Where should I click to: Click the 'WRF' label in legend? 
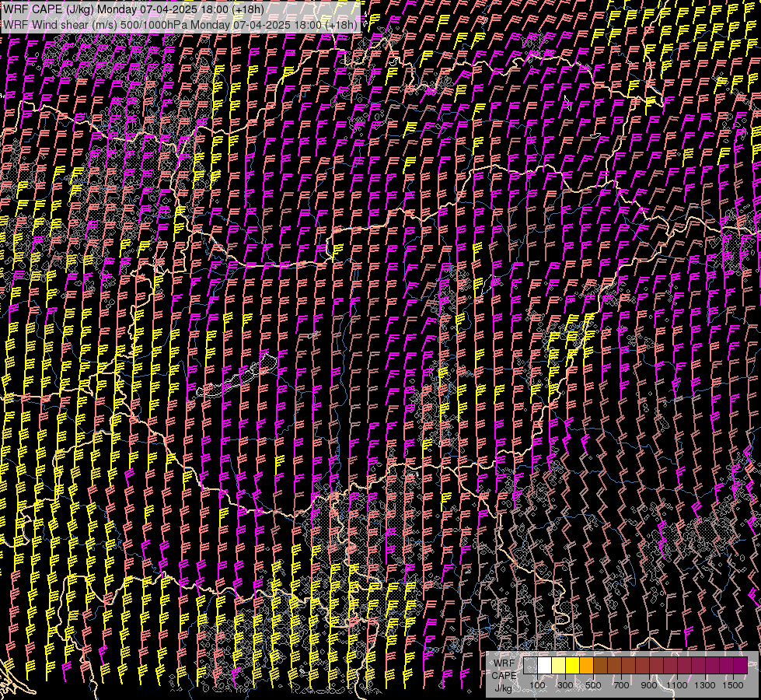504,663
